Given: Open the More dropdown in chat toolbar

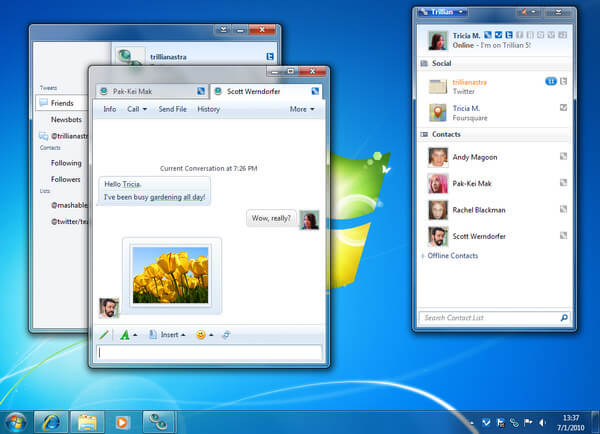Looking at the screenshot, I should [302, 109].
